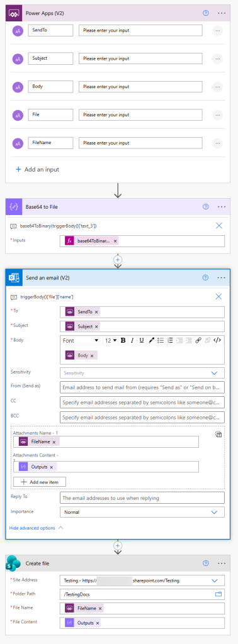
Task: Switch attachments to input entire array
Action: (x=218, y=434)
